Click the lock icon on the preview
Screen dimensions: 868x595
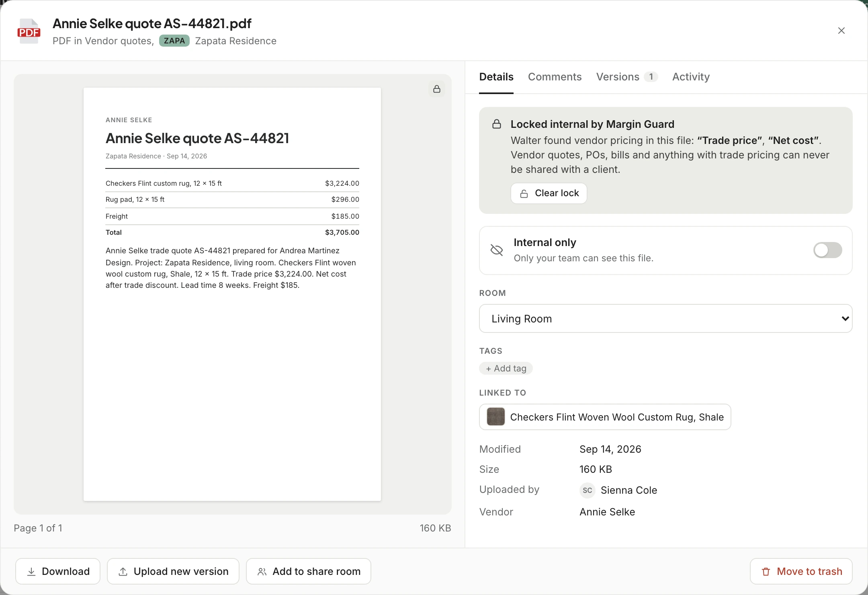(x=437, y=89)
